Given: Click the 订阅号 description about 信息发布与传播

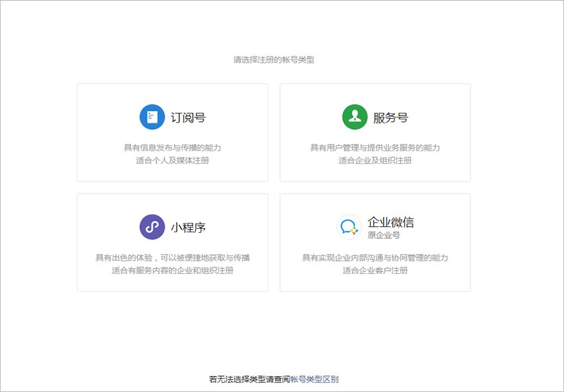Looking at the screenshot, I should tap(172, 147).
